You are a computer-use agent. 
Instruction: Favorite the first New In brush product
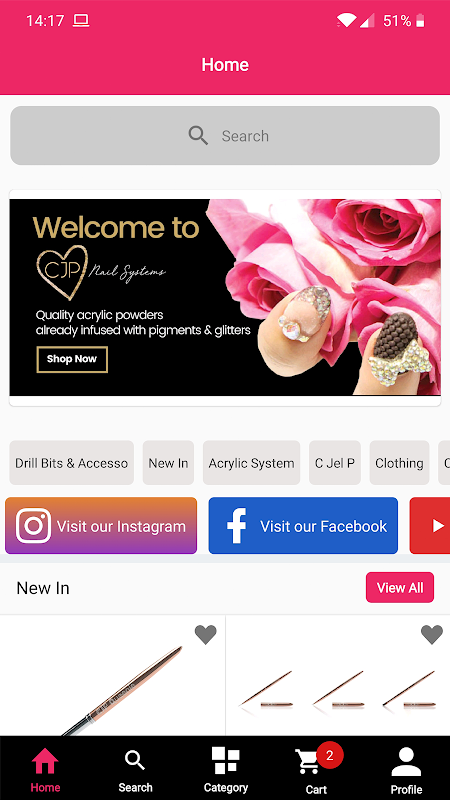tap(206, 635)
